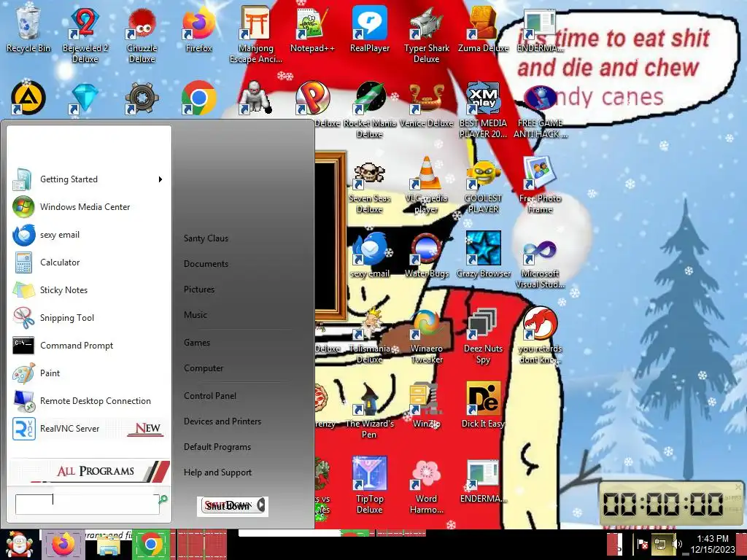Screen dimensions: 747x560
Task: Launch Paint from Start menu
Action: (x=88, y=373)
